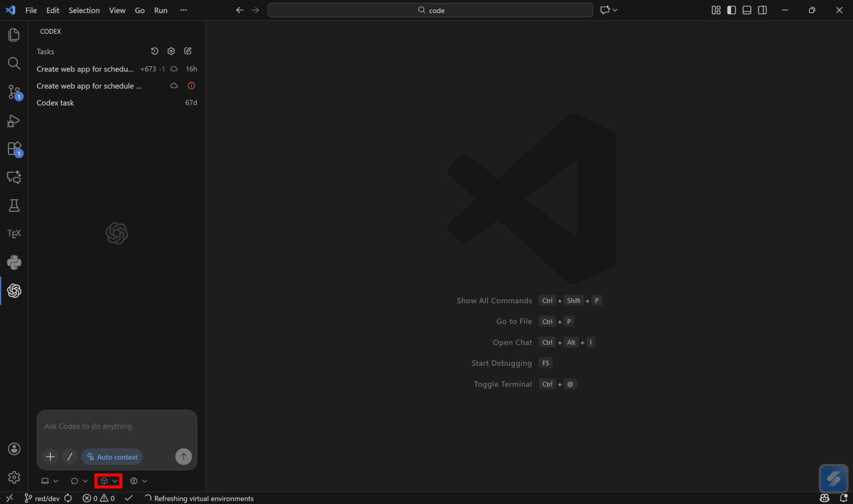Open the Extensions view
This screenshot has height=504, width=853.
(x=14, y=149)
